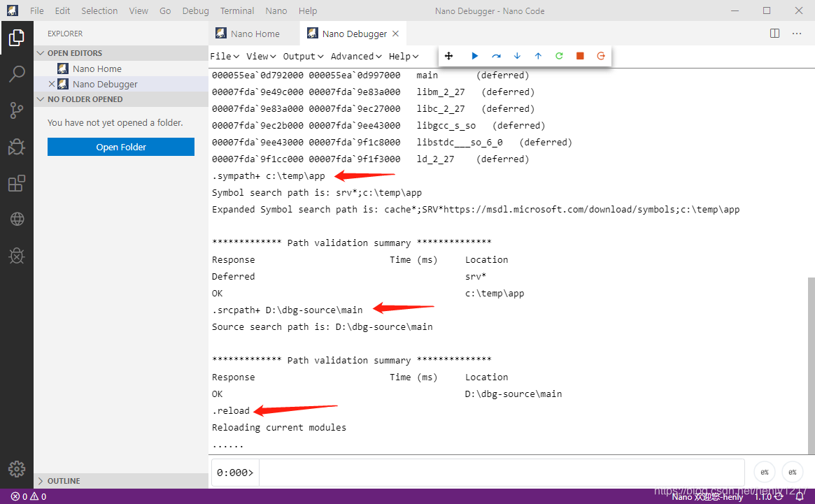Click the 0:000> command prompt label
This screenshot has height=504, width=815.
point(235,473)
